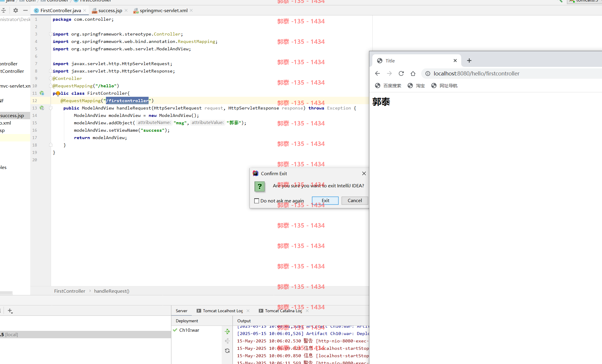The image size is (602, 364).
Task: Open the add service plus dropdown
Action: click(x=10, y=311)
